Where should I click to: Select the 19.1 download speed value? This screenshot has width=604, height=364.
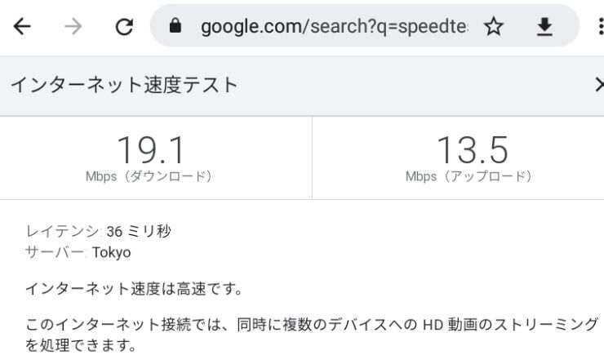[x=151, y=149]
